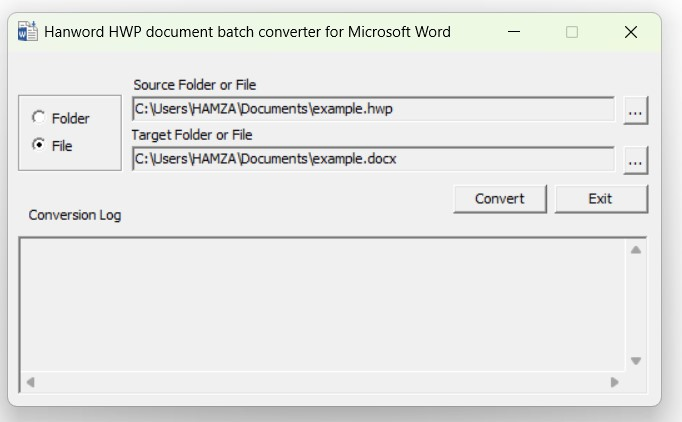Click the Source Folder or File path field

[x=373, y=109]
